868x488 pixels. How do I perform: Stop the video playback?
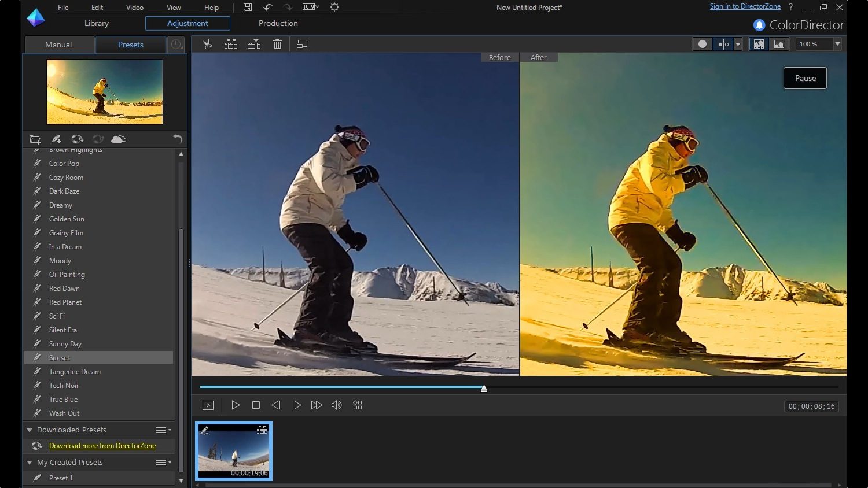pyautogui.click(x=256, y=405)
